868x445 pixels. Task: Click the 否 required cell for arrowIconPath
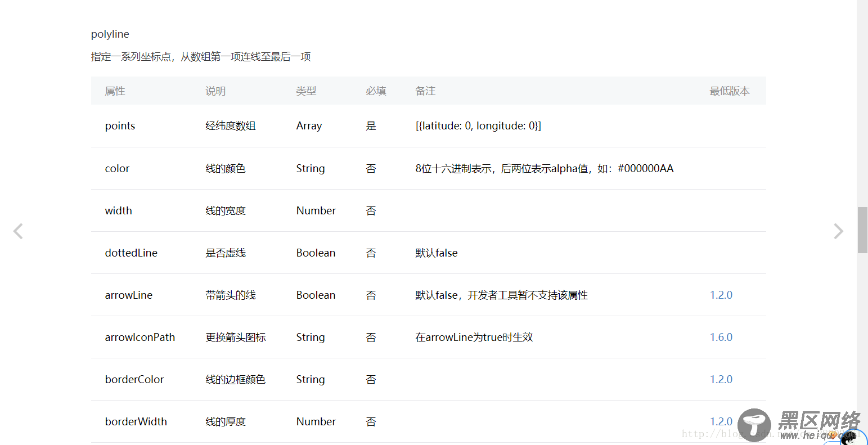coord(371,337)
